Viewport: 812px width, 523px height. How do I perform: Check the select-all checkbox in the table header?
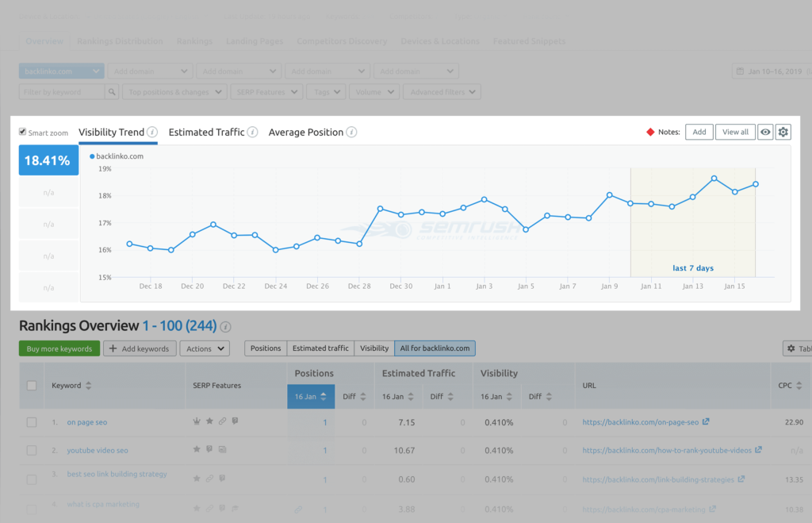(31, 385)
